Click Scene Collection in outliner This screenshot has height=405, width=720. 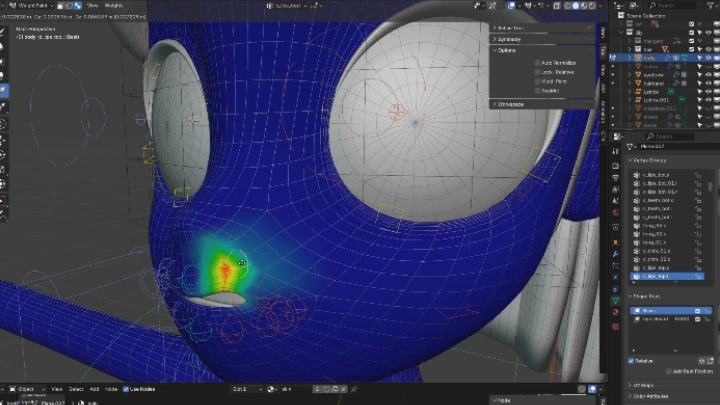tap(646, 15)
